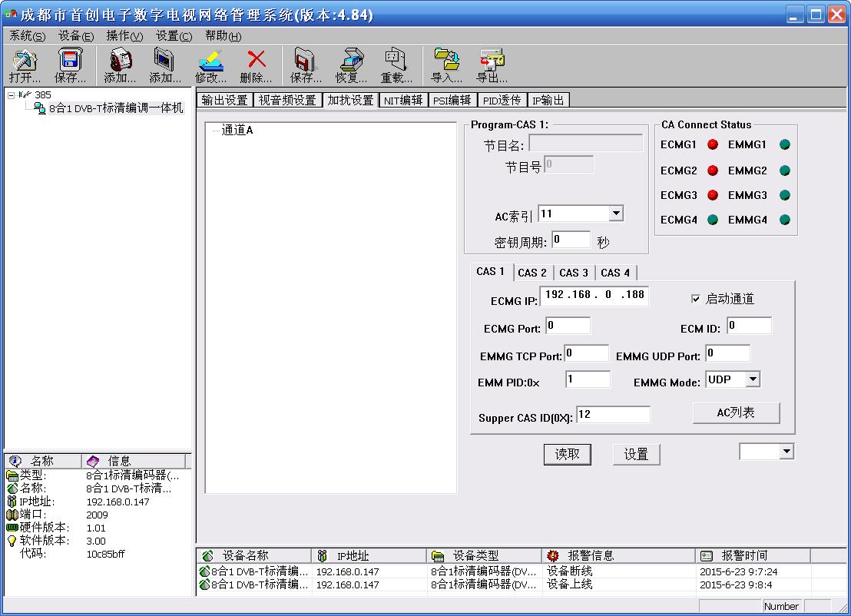Open the 设置(C) menu
The image size is (851, 616).
174,36
